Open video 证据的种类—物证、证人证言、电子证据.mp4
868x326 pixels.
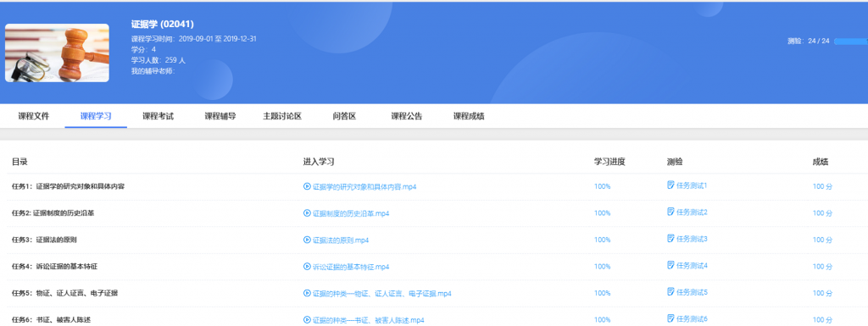[382, 293]
